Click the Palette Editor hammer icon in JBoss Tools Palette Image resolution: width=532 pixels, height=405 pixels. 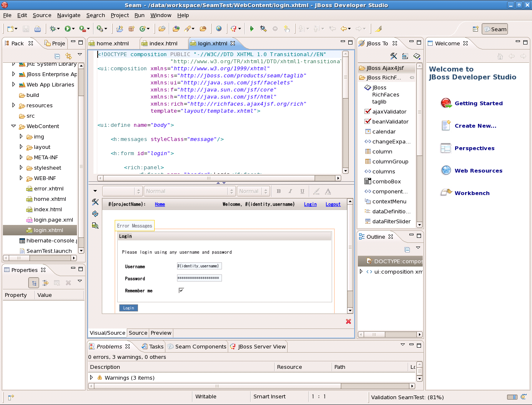(x=394, y=56)
